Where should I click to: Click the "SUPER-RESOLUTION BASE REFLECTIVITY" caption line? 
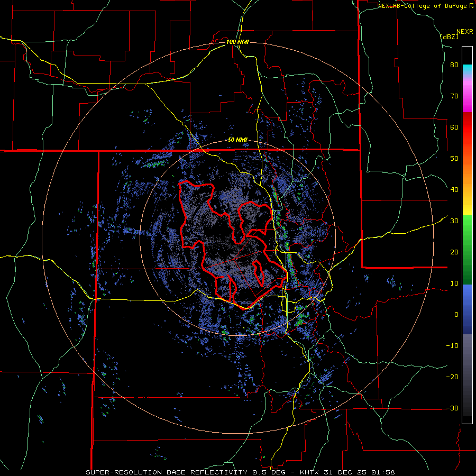pyautogui.click(x=241, y=472)
